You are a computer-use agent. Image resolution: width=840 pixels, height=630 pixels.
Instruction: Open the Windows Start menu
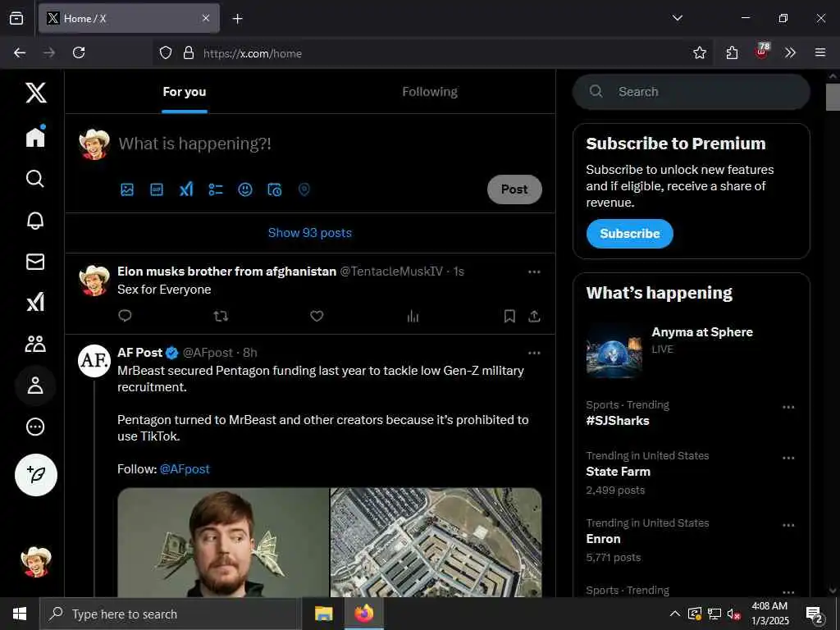pos(20,614)
